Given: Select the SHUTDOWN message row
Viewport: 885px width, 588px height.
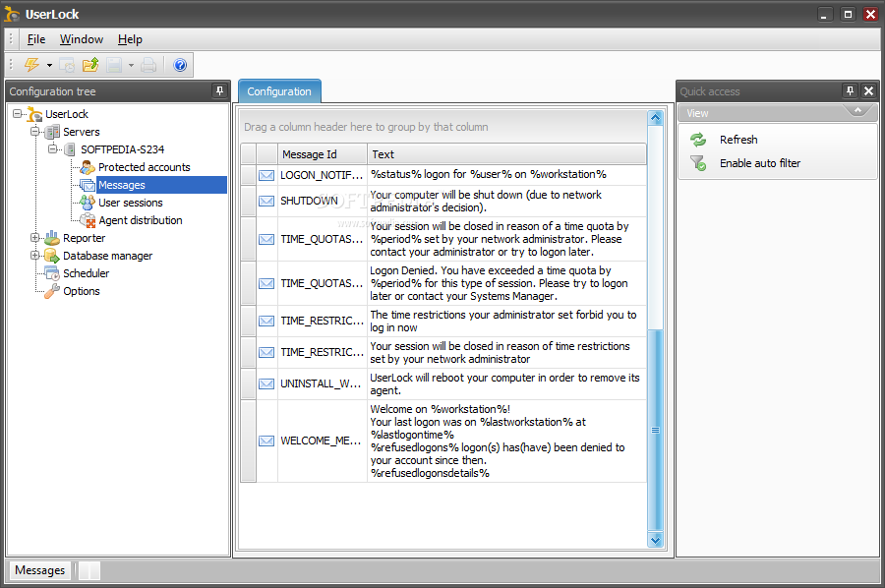Looking at the screenshot, I should click(443, 201).
